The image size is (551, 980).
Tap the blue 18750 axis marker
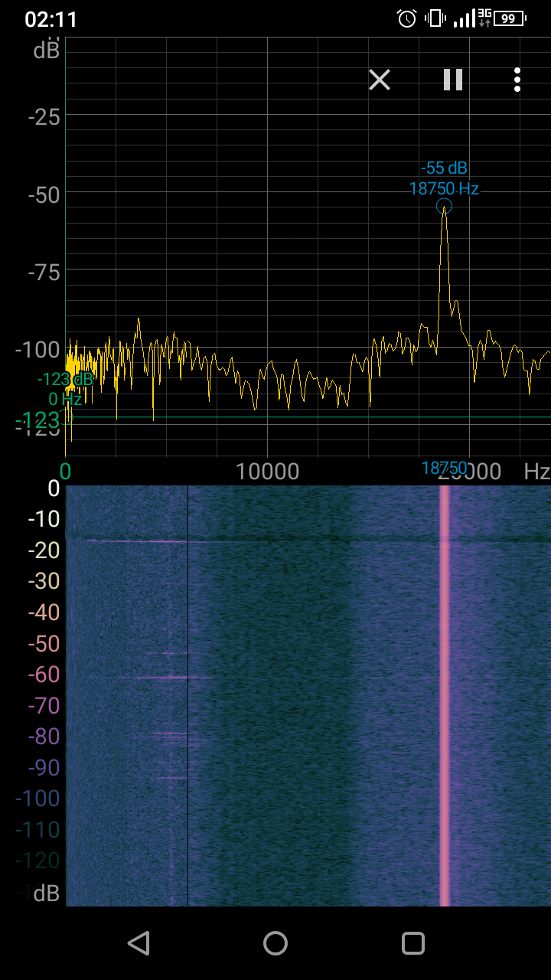coord(444,469)
